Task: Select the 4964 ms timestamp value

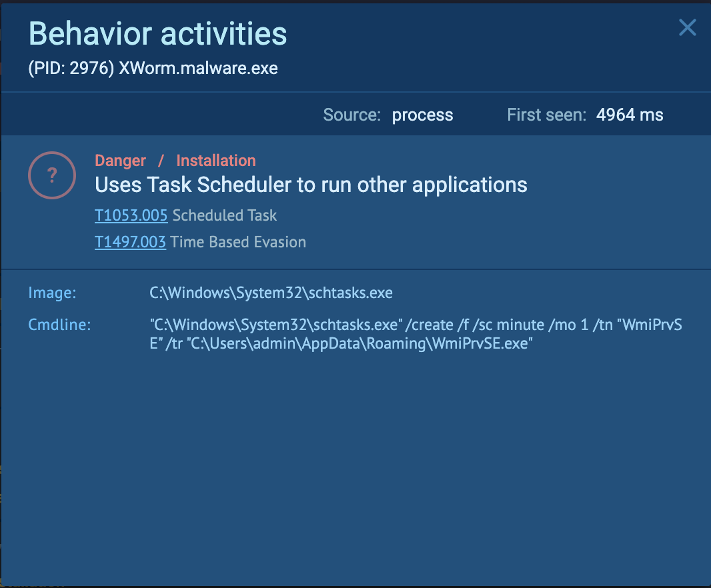Action: click(629, 115)
